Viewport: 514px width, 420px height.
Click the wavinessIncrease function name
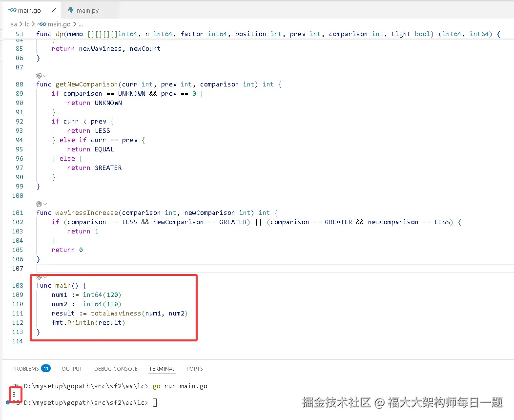(x=86, y=213)
